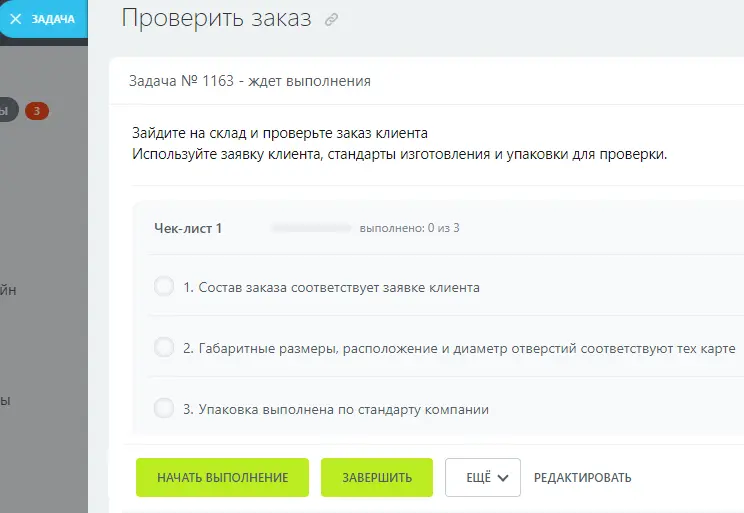This screenshot has width=744, height=513.
Task: Click the 'Зайдите на склад' description line
Action: (280, 133)
